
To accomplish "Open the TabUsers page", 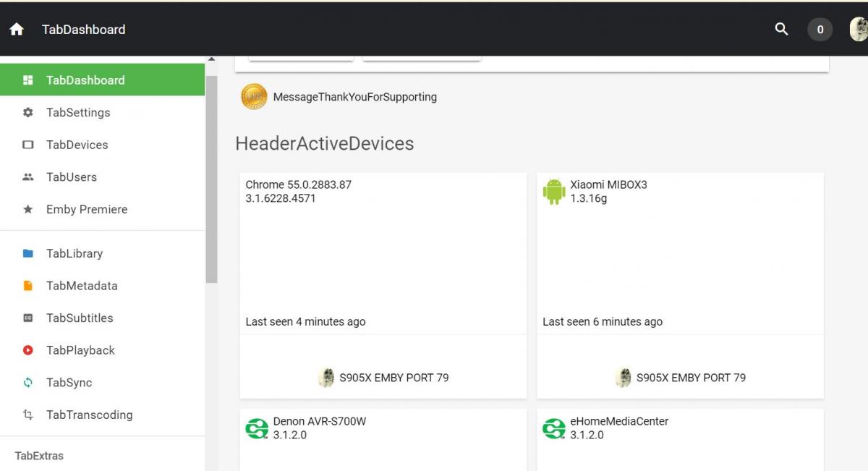I will coord(71,177).
